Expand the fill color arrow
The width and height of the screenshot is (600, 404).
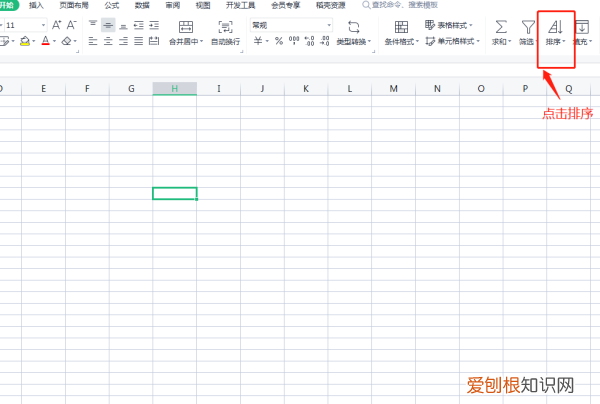click(34, 41)
